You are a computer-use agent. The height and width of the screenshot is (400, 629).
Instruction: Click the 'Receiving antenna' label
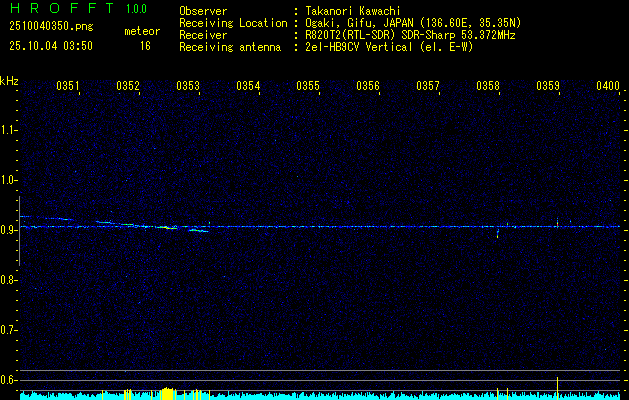click(x=230, y=47)
